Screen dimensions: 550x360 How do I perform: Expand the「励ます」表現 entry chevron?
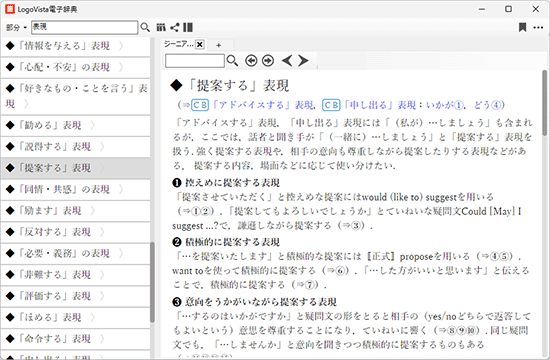click(93, 211)
